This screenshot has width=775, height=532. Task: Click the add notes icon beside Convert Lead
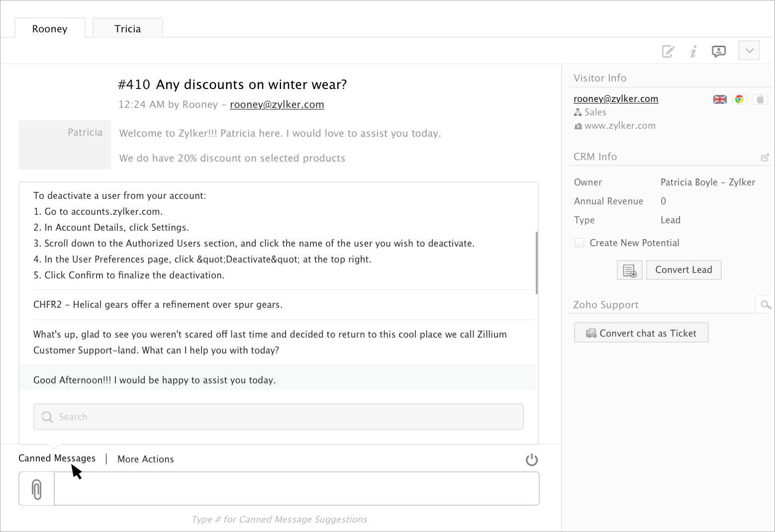tap(630, 270)
